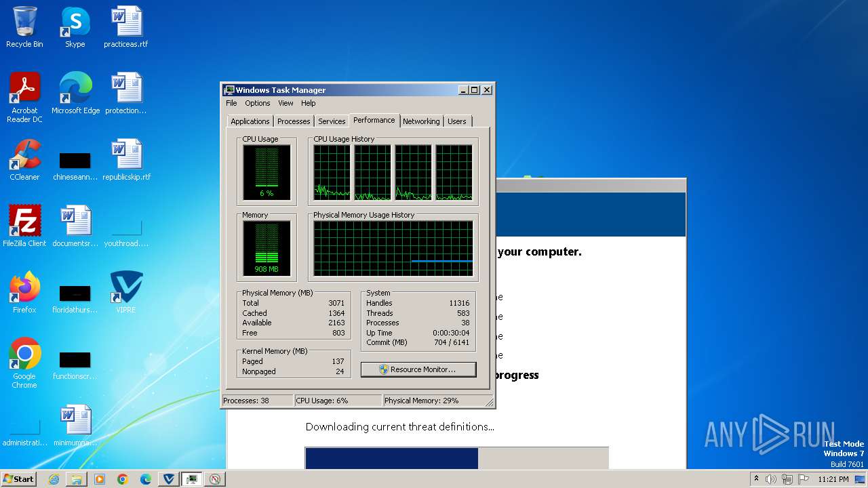The image size is (868, 488).
Task: Click the threat definitions download progress bar
Action: coord(456,458)
